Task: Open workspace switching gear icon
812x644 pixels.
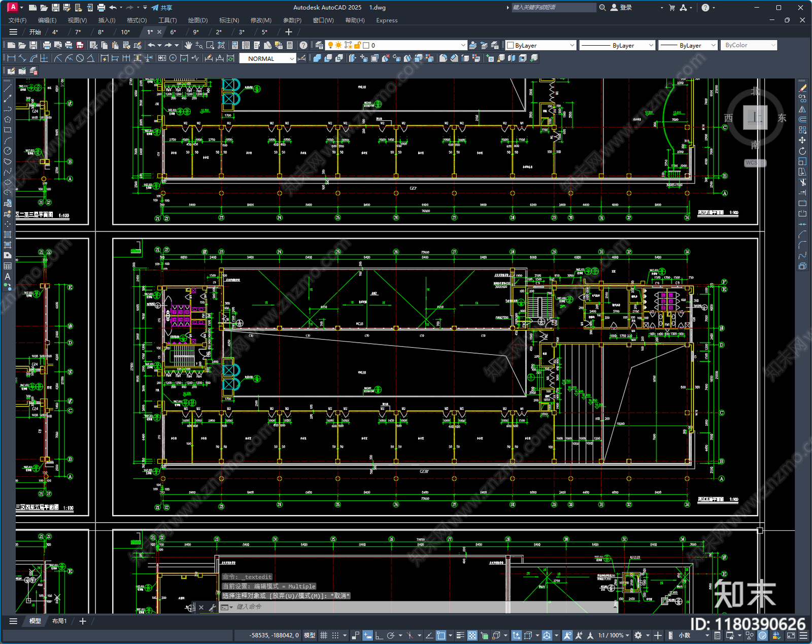Action: 638,635
